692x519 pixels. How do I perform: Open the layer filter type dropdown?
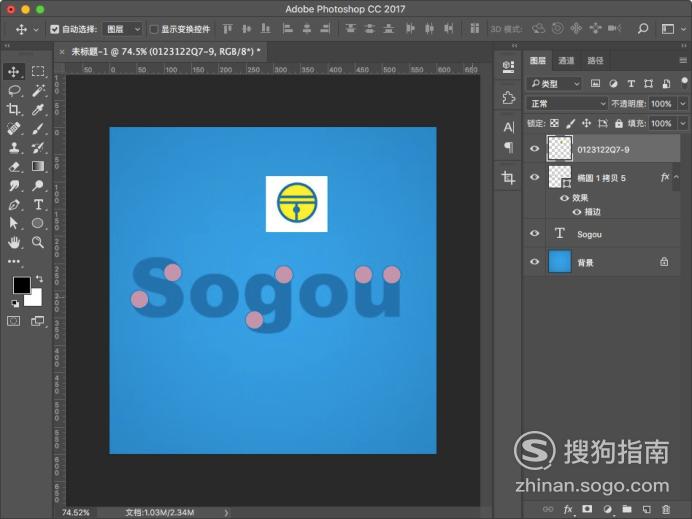(x=554, y=83)
